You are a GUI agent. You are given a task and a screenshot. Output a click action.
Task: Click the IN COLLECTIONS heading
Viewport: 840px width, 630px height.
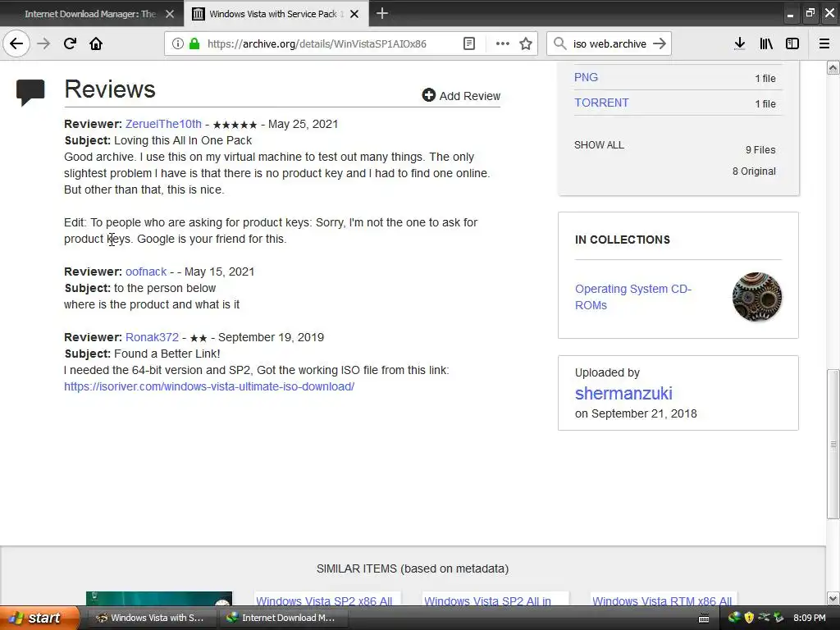(x=622, y=240)
